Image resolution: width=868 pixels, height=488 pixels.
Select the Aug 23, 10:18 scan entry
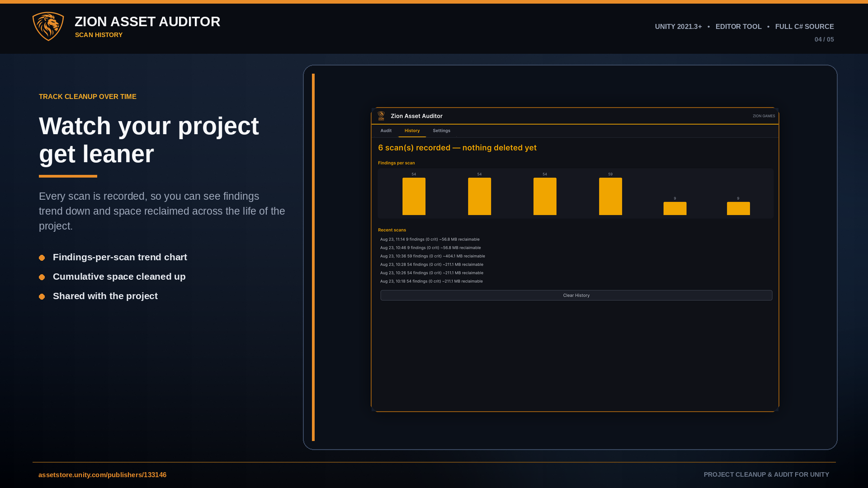pos(431,282)
